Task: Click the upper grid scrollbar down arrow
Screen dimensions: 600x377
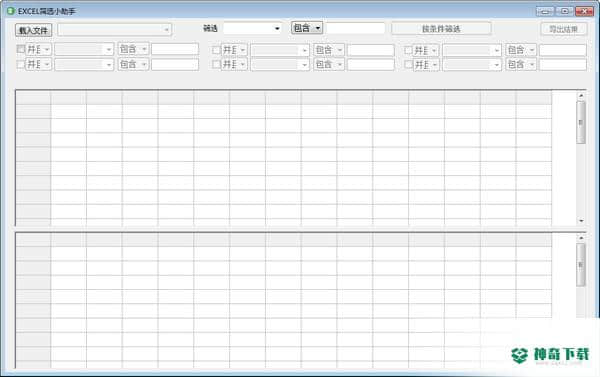Action: pyautogui.click(x=581, y=221)
